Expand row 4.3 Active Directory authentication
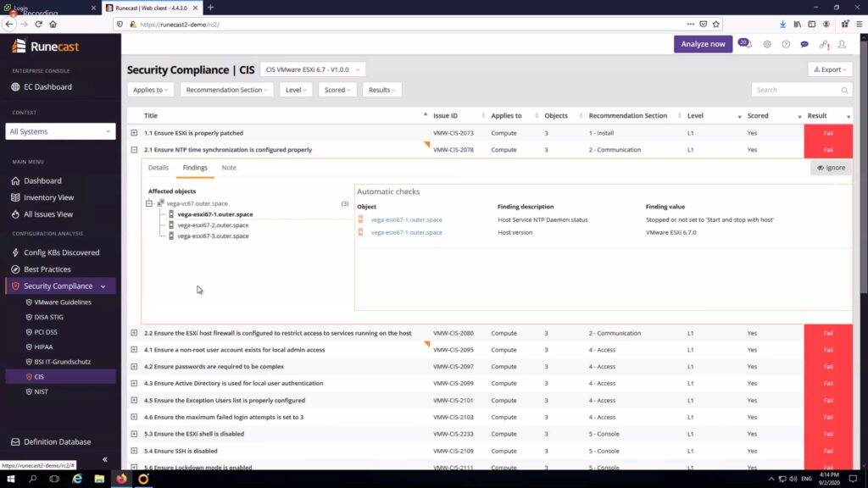 pyautogui.click(x=134, y=384)
